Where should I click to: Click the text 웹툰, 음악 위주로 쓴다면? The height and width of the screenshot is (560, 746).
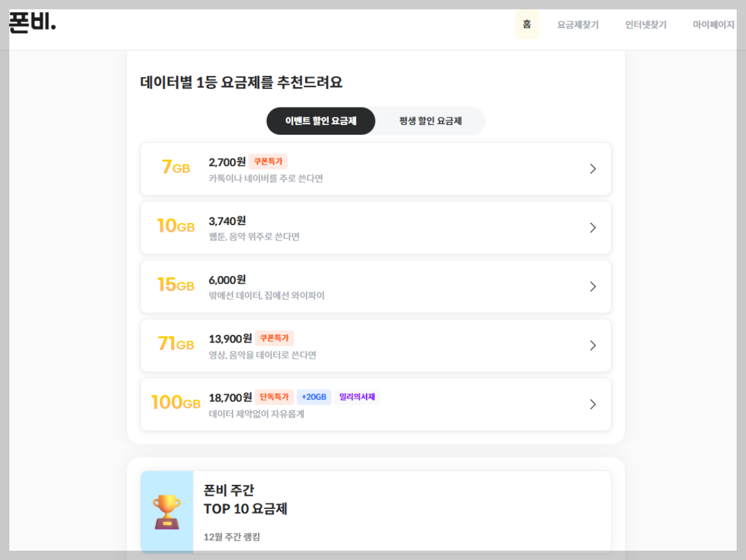click(254, 237)
